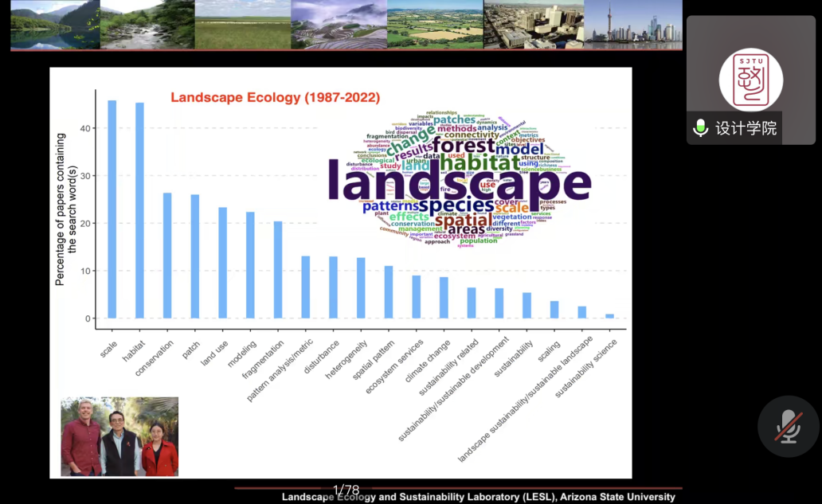Click the SJTU circular avatar logo

[x=750, y=79]
